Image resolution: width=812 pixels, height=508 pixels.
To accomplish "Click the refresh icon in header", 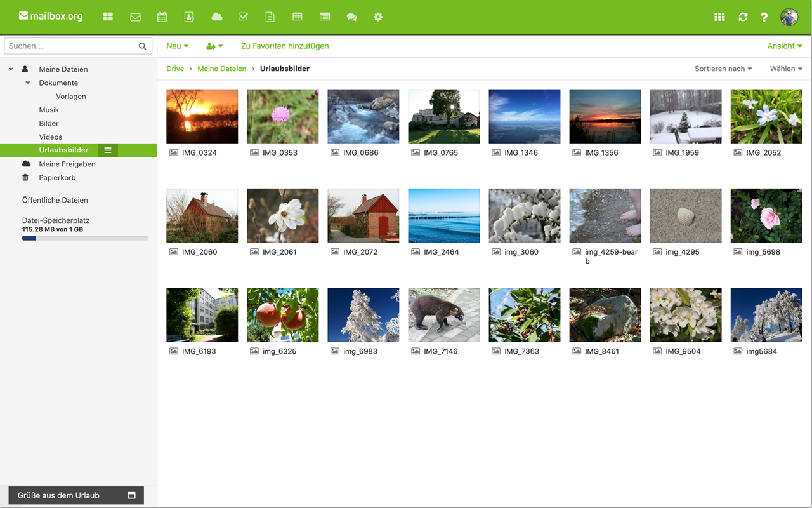I will (x=743, y=17).
